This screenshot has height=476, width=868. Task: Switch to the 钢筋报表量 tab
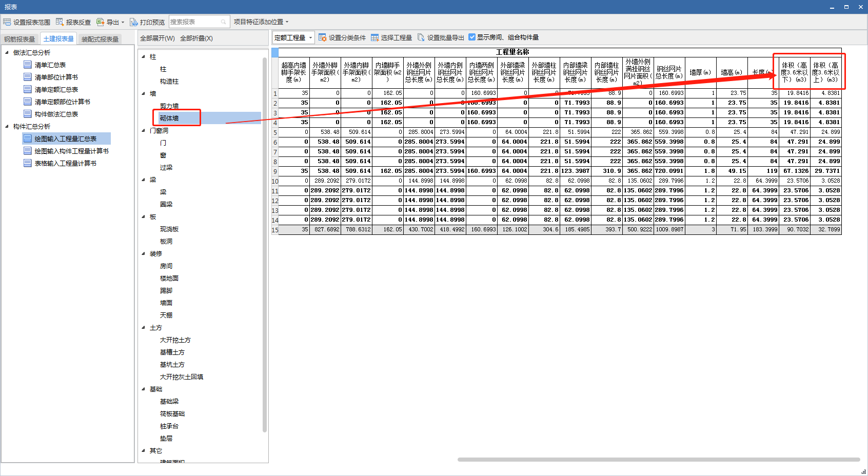pos(19,39)
